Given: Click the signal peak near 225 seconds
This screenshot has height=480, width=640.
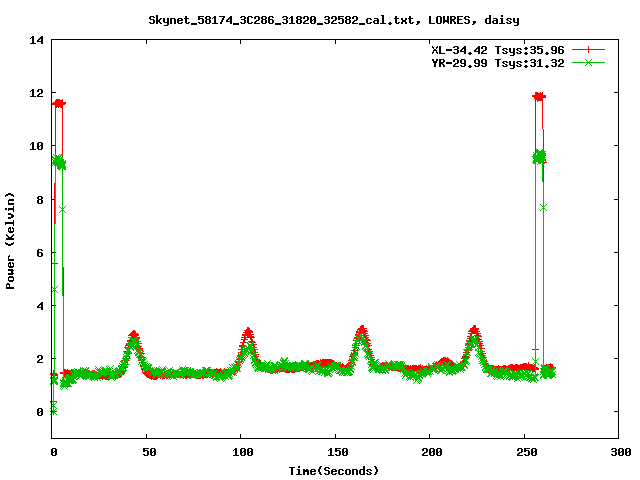Looking at the screenshot, I should (x=474, y=329).
